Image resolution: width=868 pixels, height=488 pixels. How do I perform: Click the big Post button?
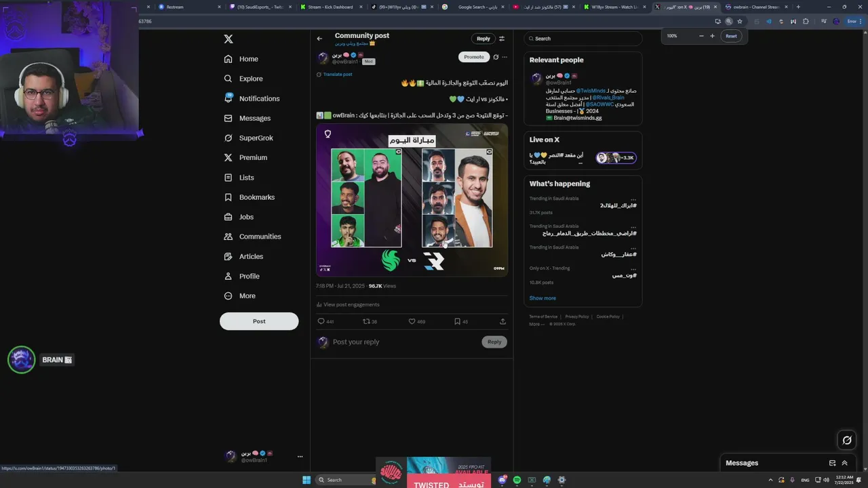(259, 321)
